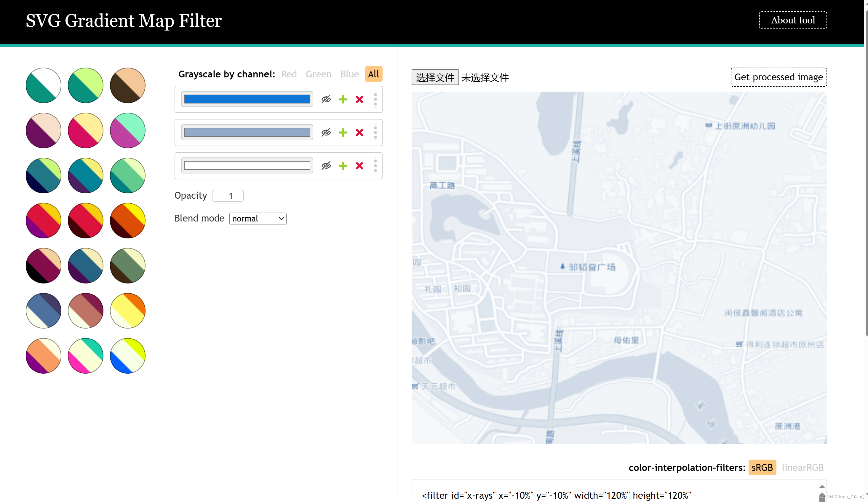
Task: Delete the white color stop
Action: click(359, 166)
